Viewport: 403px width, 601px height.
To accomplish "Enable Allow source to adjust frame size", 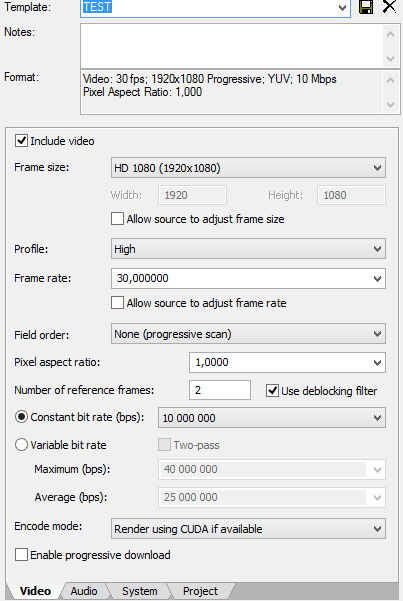I will click(x=117, y=219).
